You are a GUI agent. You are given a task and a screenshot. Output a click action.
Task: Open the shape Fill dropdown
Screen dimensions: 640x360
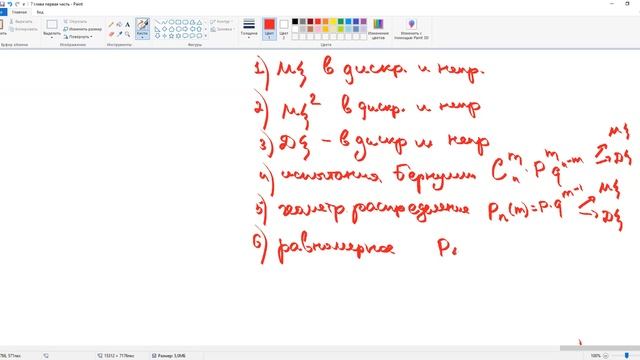pyautogui.click(x=222, y=29)
